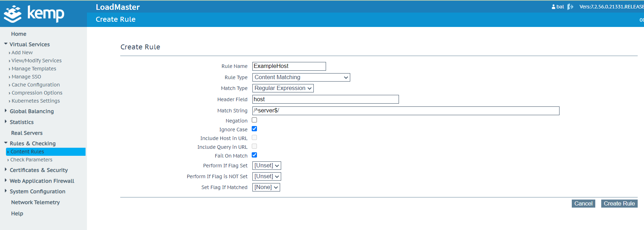Go to Home in sidebar
Screen dimensions: 644x230
click(x=19, y=34)
